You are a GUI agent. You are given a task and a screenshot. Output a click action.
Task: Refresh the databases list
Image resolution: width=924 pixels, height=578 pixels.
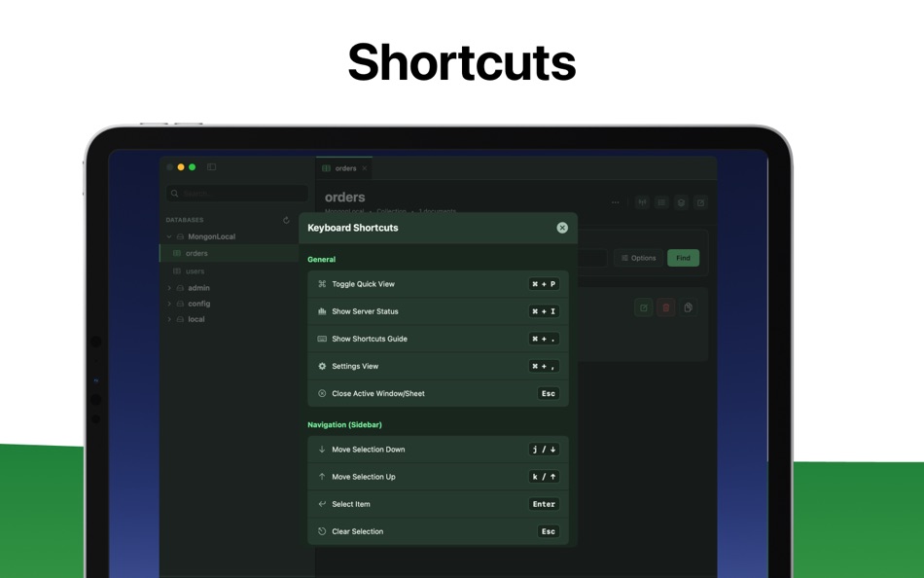(x=287, y=221)
